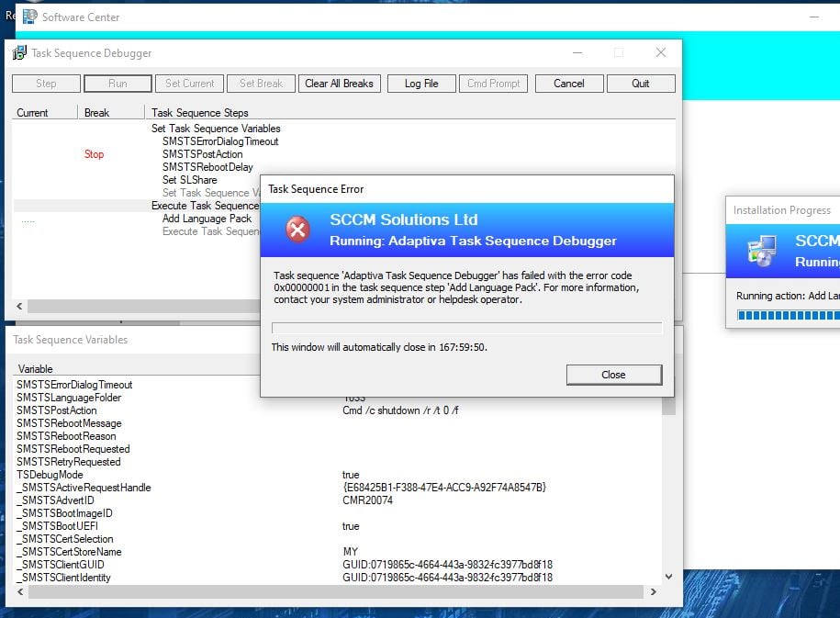Open the Cmd Prompt from the debugger
This screenshot has height=618, width=840.
[493, 83]
